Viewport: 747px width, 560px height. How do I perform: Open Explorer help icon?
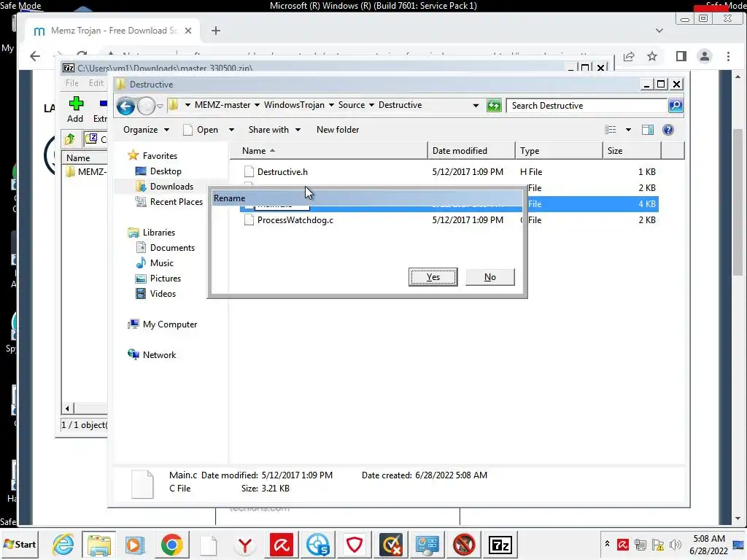668,130
